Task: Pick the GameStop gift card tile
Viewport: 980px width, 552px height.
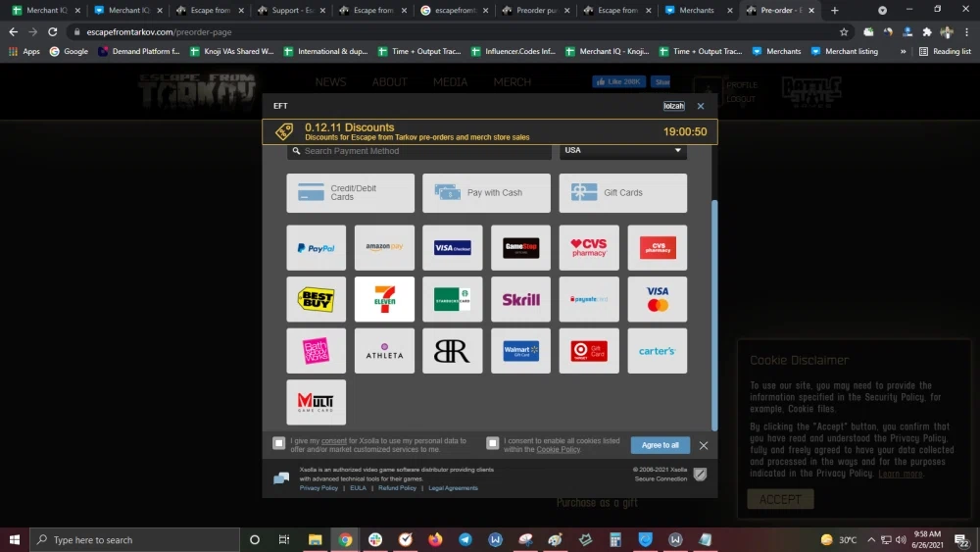Action: coord(520,247)
